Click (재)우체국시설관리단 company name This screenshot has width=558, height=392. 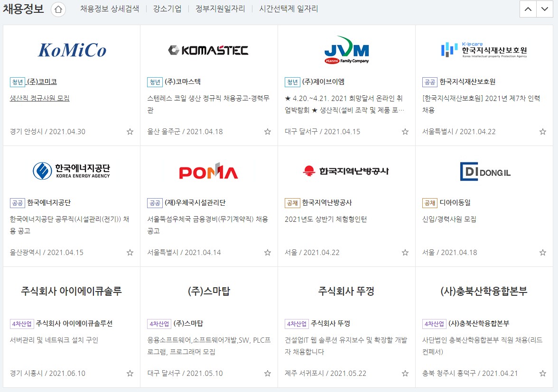tap(195, 202)
